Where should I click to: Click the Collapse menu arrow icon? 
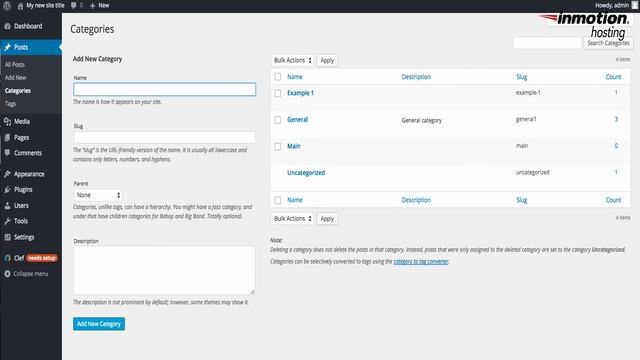[x=7, y=274]
